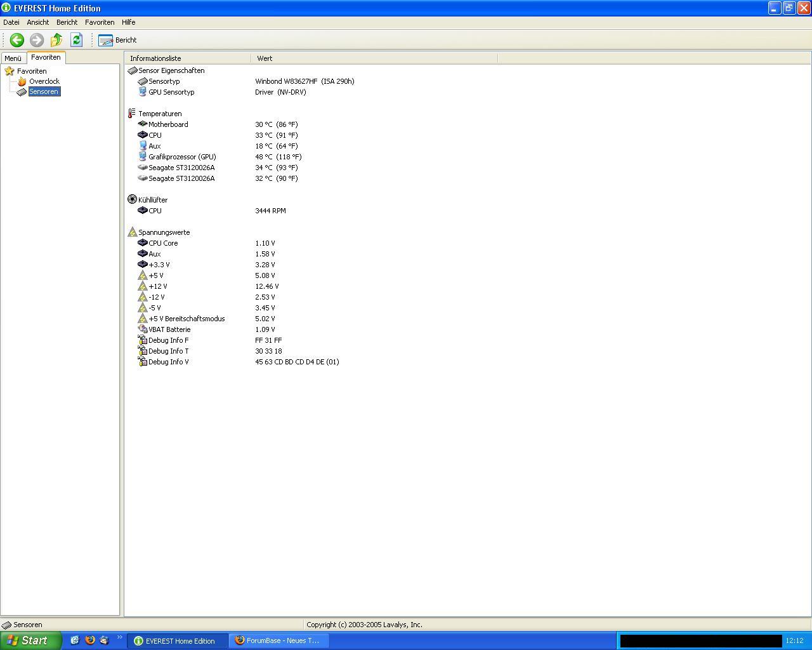Click the Firefox quick launch icon
The height and width of the screenshot is (650, 812).
point(89,640)
